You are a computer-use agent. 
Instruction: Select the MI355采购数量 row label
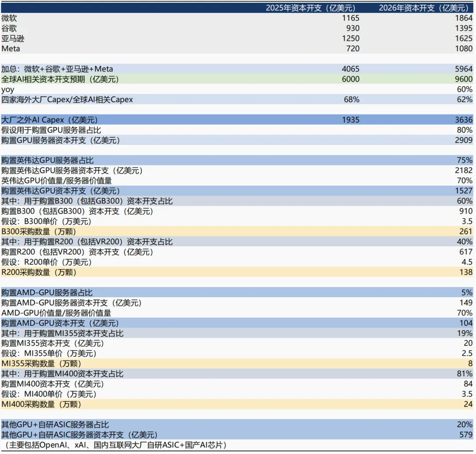[x=41, y=364]
